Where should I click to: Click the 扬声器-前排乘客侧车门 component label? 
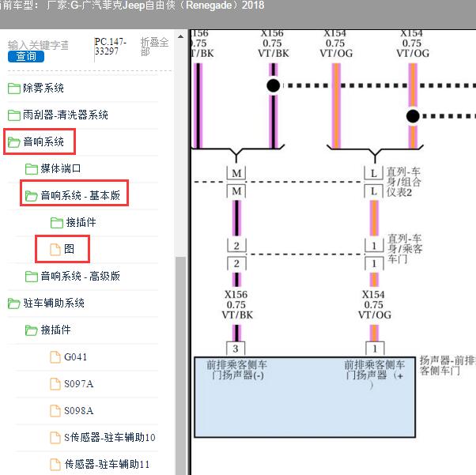(x=448, y=365)
